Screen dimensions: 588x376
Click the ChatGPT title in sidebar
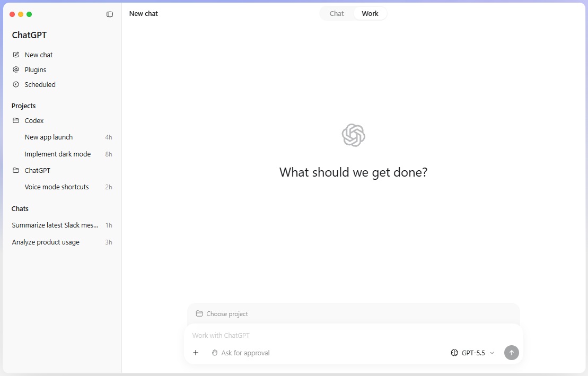coord(29,35)
